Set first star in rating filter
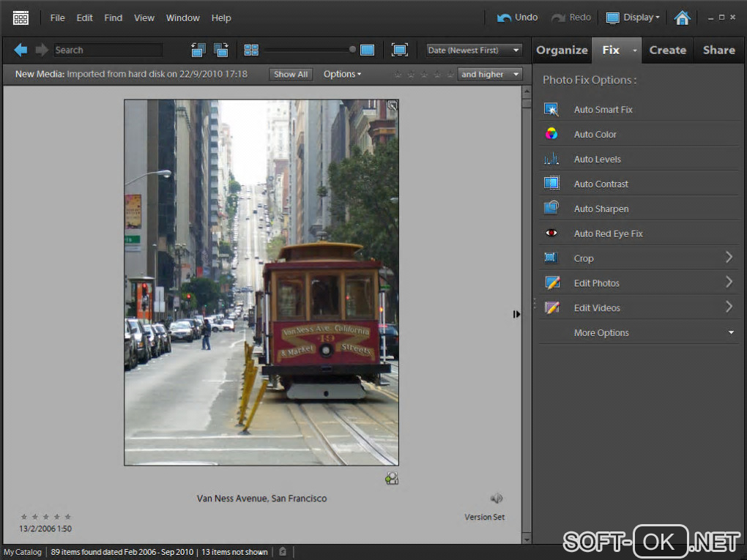This screenshot has width=747, height=560. [x=398, y=74]
